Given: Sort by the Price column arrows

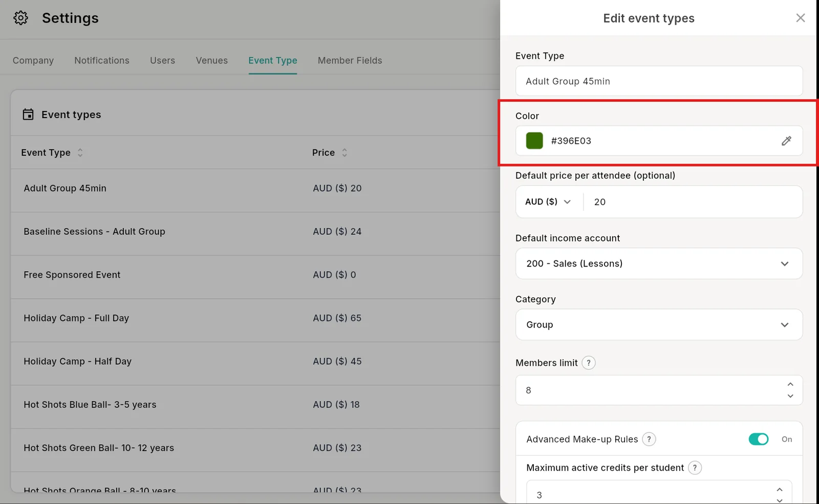Looking at the screenshot, I should pos(344,152).
